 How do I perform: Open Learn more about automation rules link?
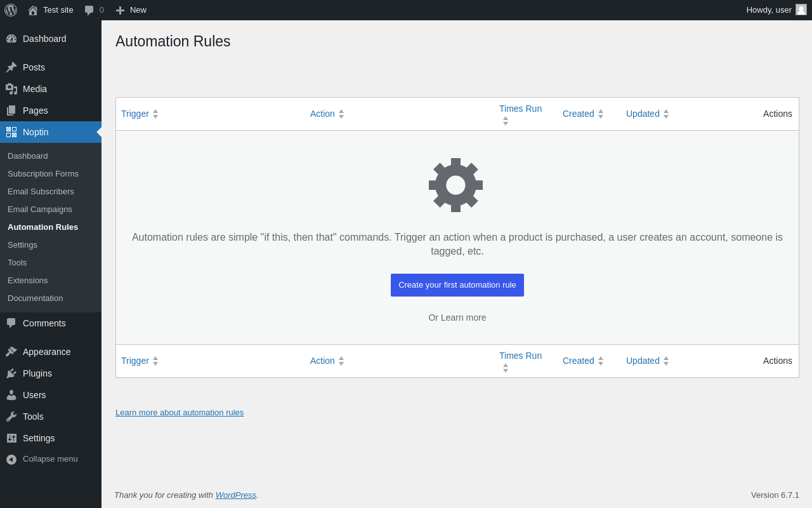[x=180, y=412]
